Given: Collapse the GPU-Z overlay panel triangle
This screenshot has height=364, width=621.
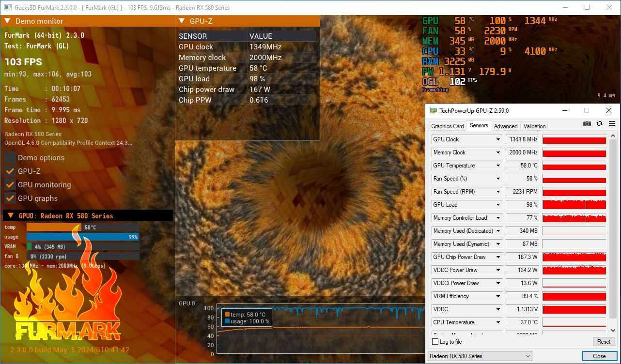Looking at the screenshot, I should [x=182, y=21].
